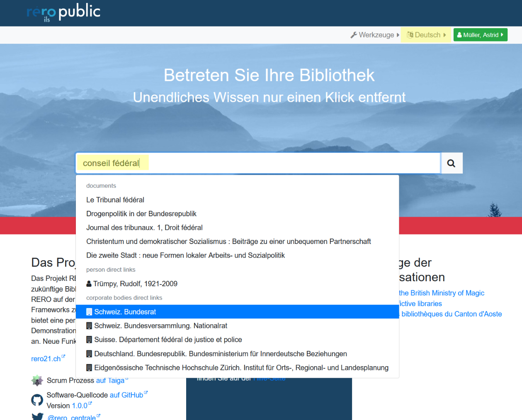Follow the auf GitHub source code link
This screenshot has height=420, width=522.
pyautogui.click(x=126, y=395)
